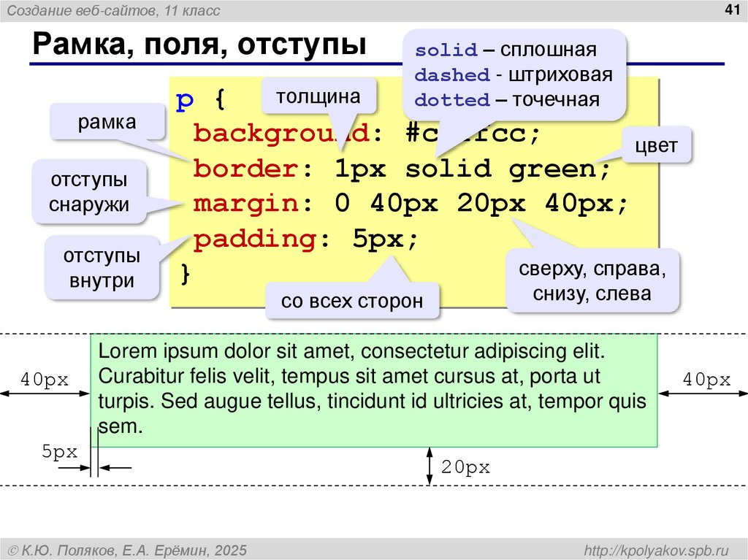Click the 'margin' property in the code
This screenshot has width=748, height=560.
[x=245, y=204]
